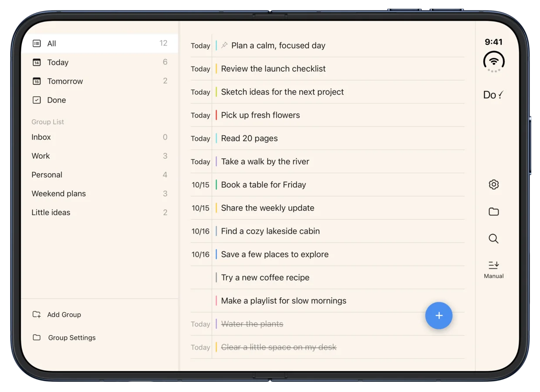Click the Add Group folder-plus icon
The height and width of the screenshot is (392, 540).
(x=37, y=314)
